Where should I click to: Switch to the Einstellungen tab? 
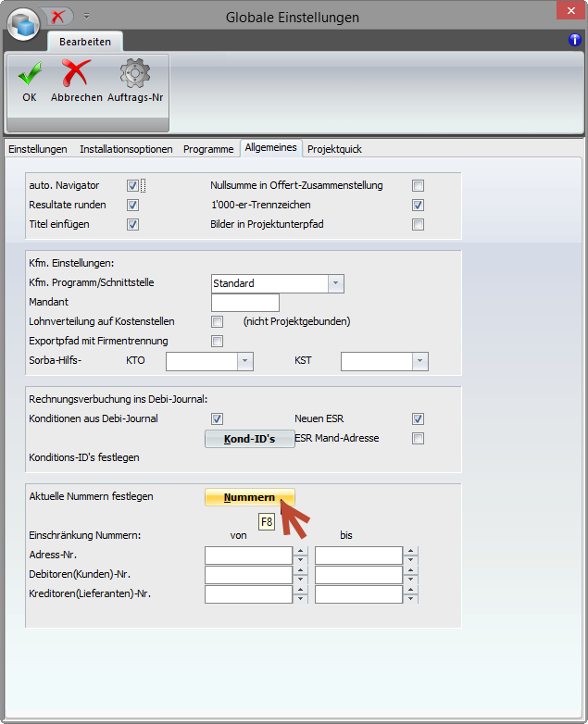[x=38, y=149]
